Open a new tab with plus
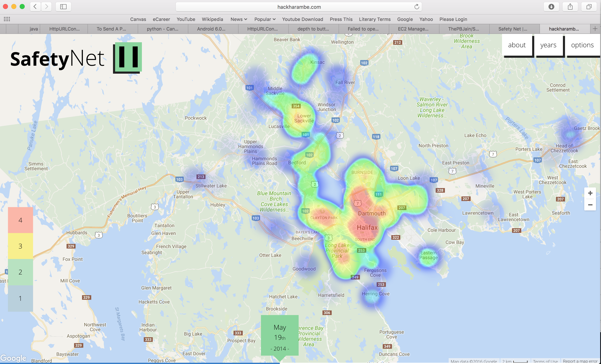 595,29
